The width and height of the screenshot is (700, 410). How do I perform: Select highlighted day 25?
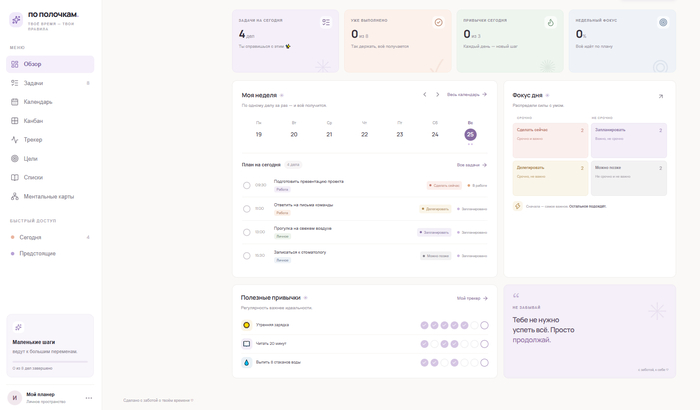pos(470,134)
